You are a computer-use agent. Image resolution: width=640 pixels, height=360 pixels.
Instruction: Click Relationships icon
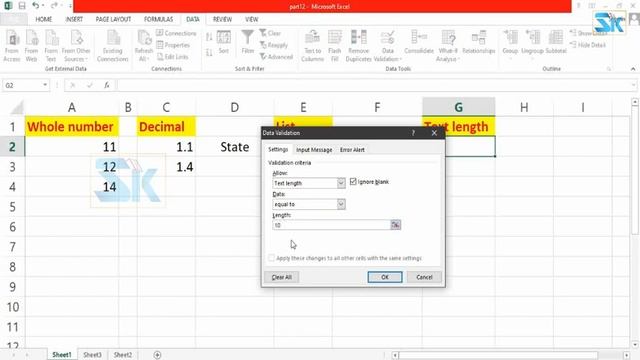click(x=478, y=42)
